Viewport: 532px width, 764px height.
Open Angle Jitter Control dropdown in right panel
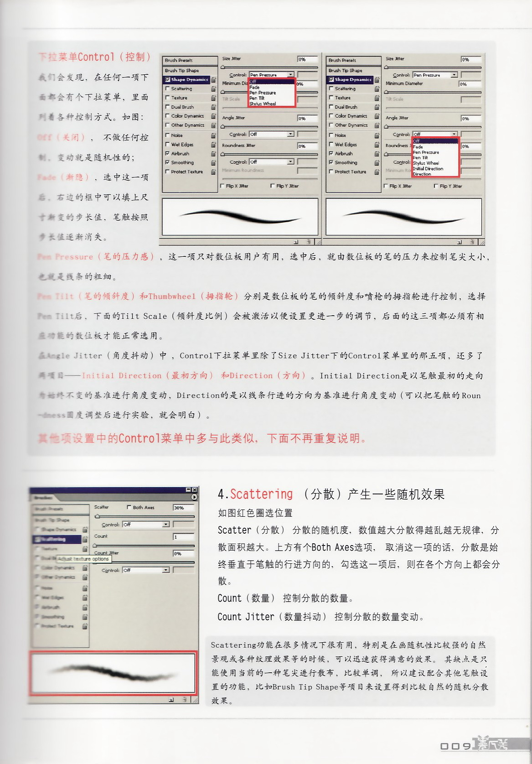coord(435,134)
